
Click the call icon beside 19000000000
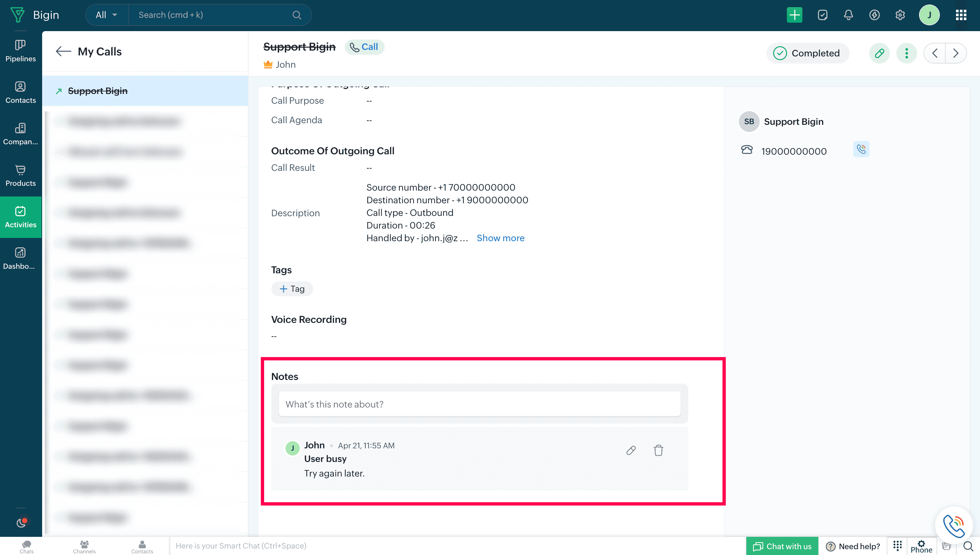pos(861,149)
